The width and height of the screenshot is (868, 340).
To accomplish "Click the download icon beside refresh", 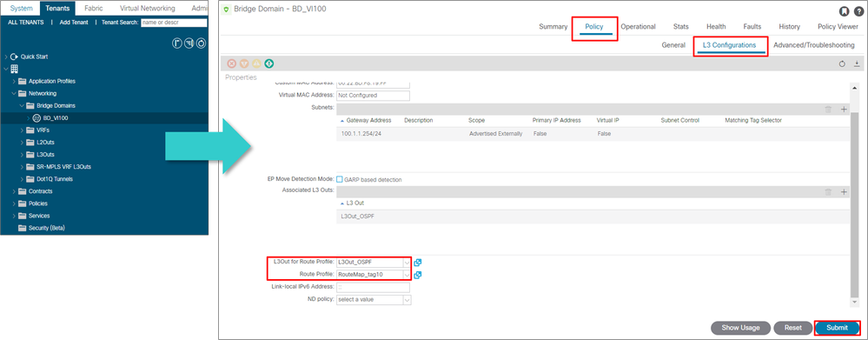I will point(857,63).
